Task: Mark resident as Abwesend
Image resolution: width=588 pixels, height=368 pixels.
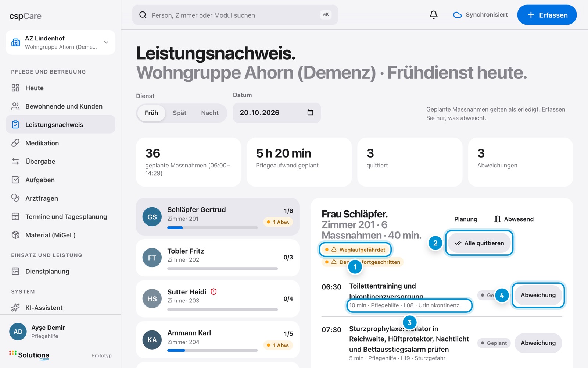Action: pos(514,219)
